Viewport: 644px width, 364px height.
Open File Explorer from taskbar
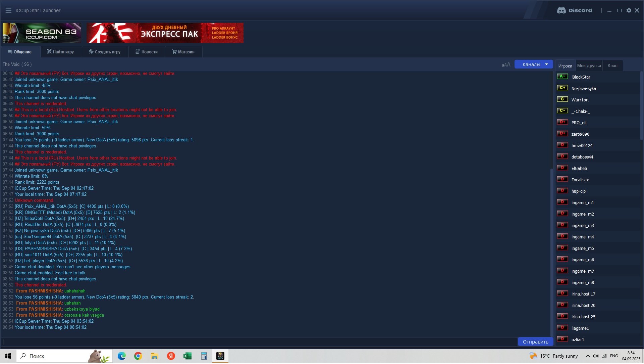(x=154, y=356)
